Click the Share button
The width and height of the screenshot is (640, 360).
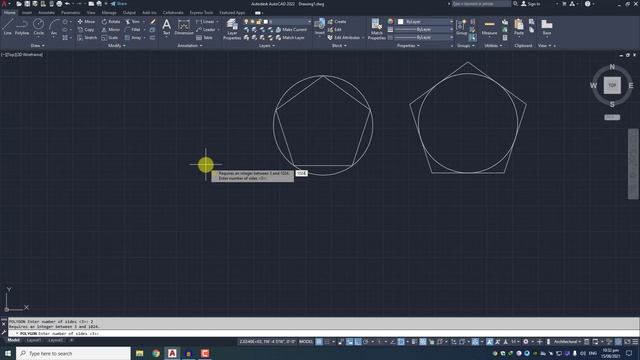[x=119, y=4]
